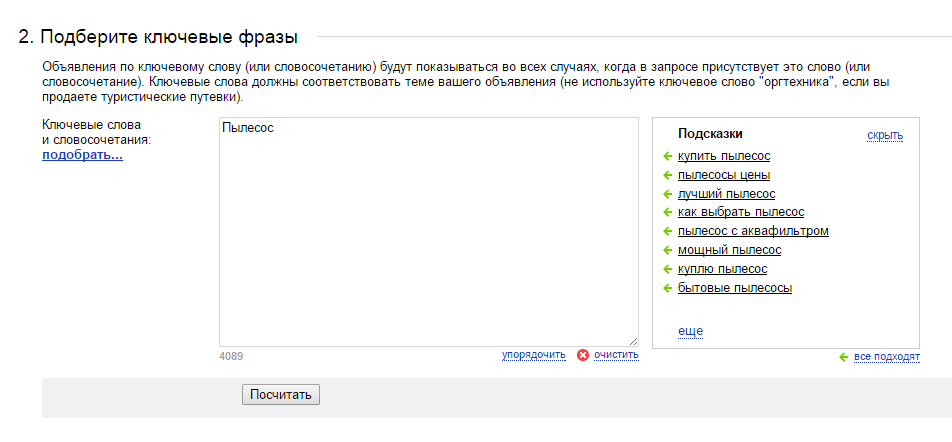Click green arrow next to 'бытовые пылесосы'
The image size is (952, 442).
point(667,289)
